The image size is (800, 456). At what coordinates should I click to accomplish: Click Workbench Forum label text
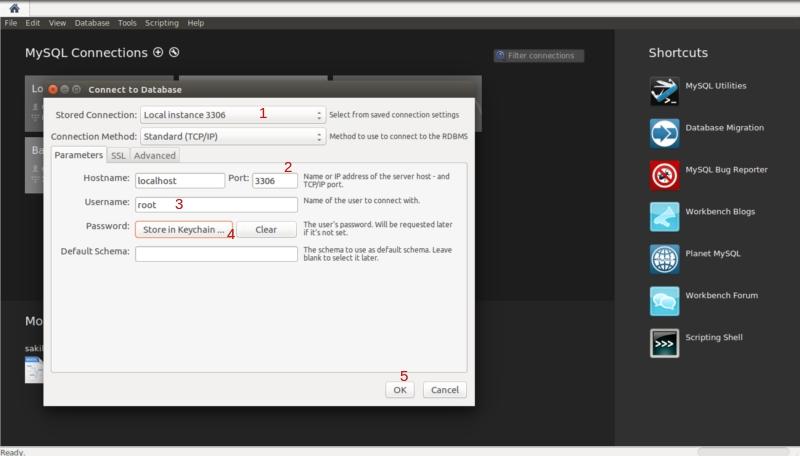point(721,295)
